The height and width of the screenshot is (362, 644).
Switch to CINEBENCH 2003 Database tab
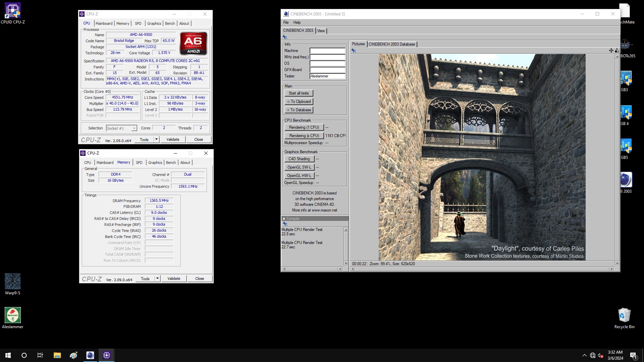(x=392, y=44)
